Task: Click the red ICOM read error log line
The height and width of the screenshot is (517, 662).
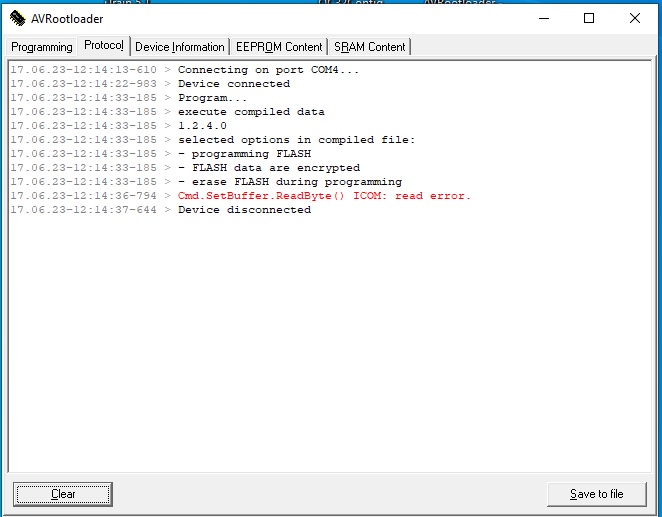Action: pos(324,196)
